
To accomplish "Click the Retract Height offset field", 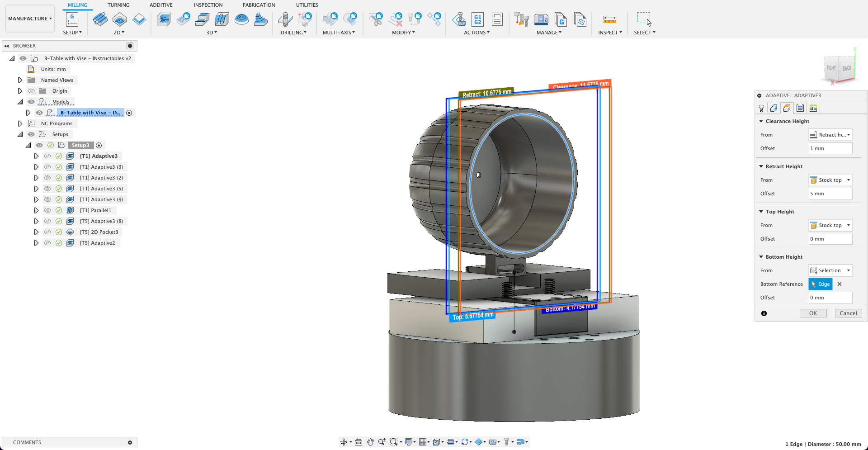I will click(830, 194).
